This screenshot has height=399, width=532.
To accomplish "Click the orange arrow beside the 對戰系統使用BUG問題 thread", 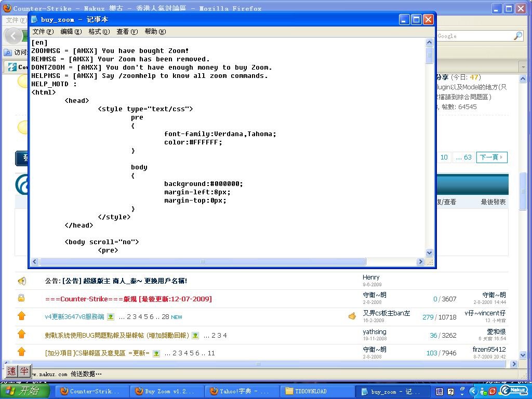I will point(21,334).
